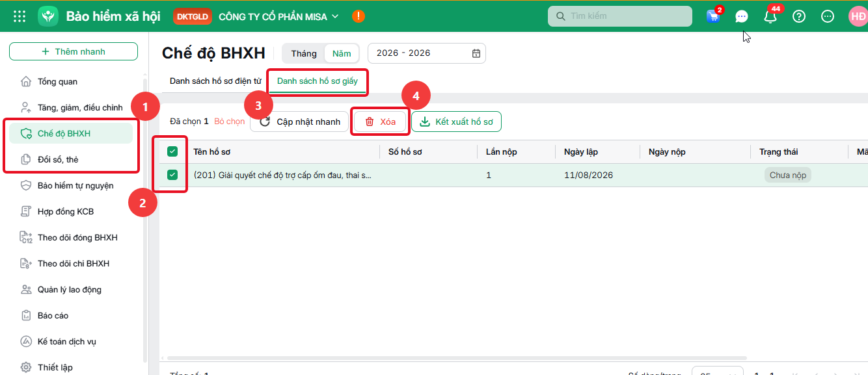The height and width of the screenshot is (375, 868).
Task: Click the Theo dõi đóng BHXH C12 icon
Action: pos(26,237)
